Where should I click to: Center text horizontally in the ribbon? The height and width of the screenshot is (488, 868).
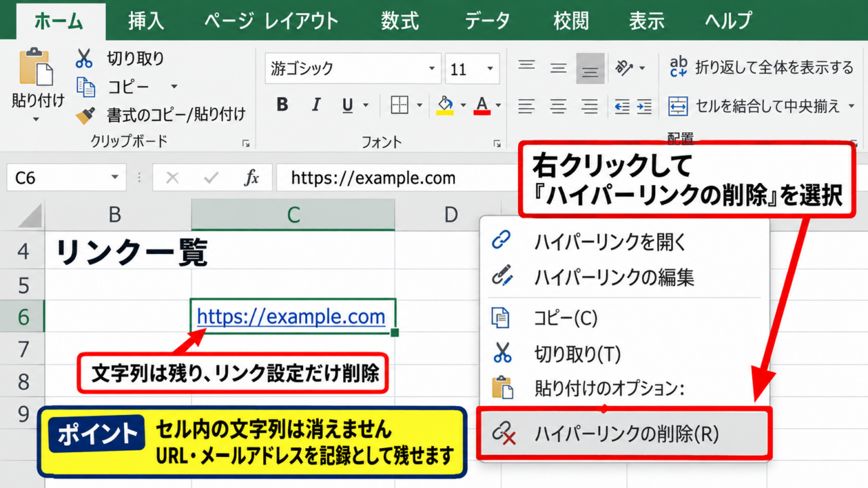coord(558,106)
